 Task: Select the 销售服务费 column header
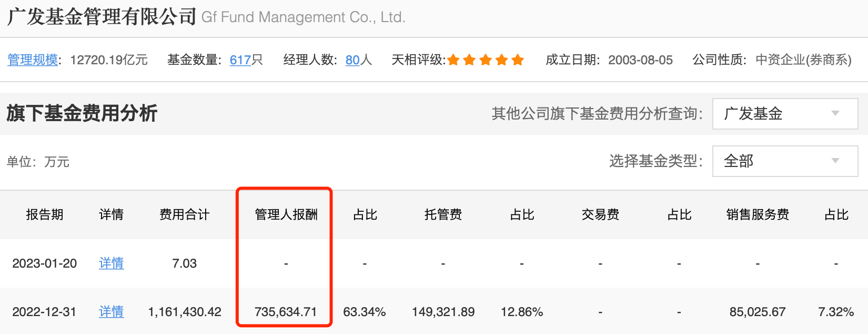coord(758,215)
